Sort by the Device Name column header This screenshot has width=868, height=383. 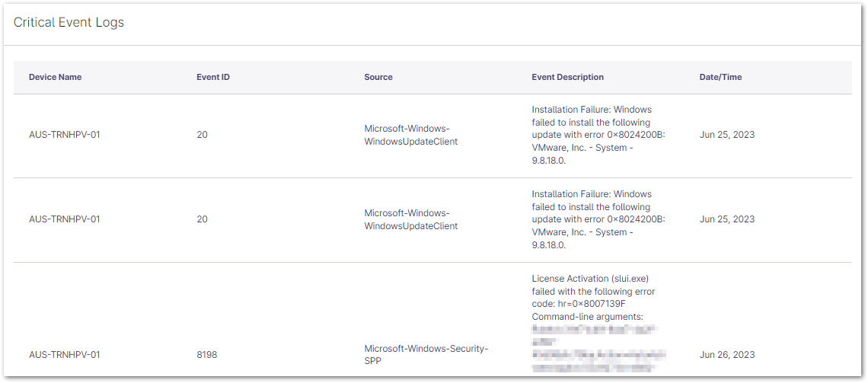(55, 77)
